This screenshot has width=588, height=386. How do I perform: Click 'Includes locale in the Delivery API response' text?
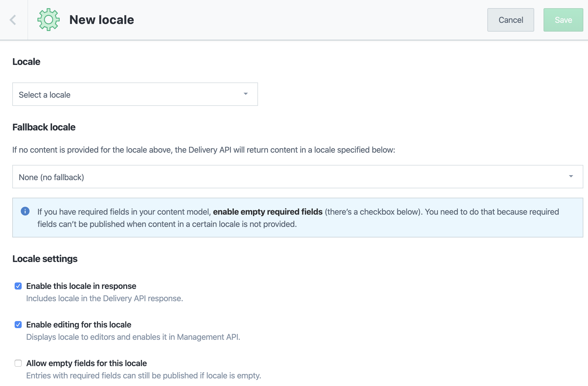pyautogui.click(x=104, y=298)
